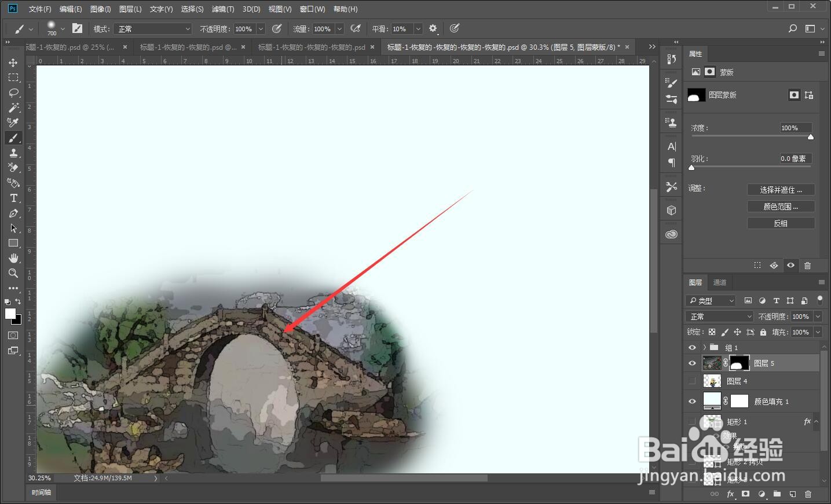The height and width of the screenshot is (504, 831).
Task: Add layer style via fx icon
Action: 730,494
